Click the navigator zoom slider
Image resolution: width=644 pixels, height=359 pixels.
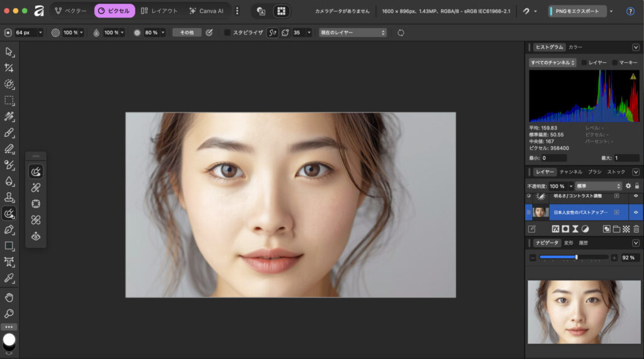(573, 257)
